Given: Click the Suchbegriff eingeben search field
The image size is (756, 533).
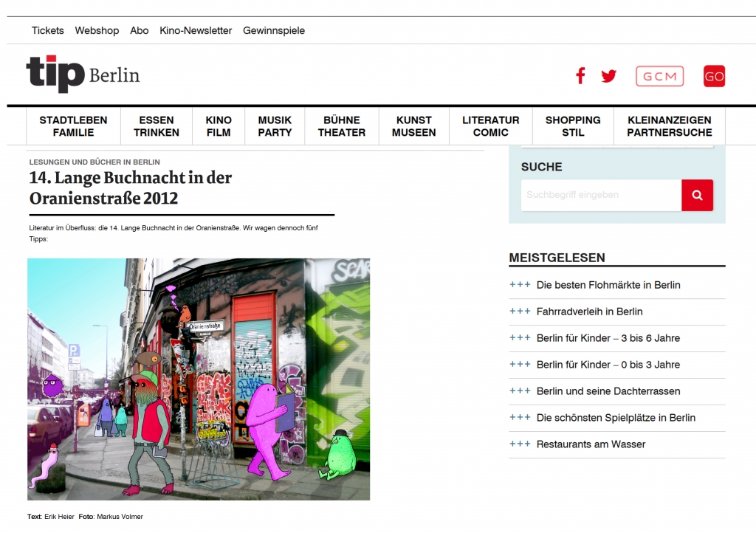Looking at the screenshot, I should (x=601, y=196).
